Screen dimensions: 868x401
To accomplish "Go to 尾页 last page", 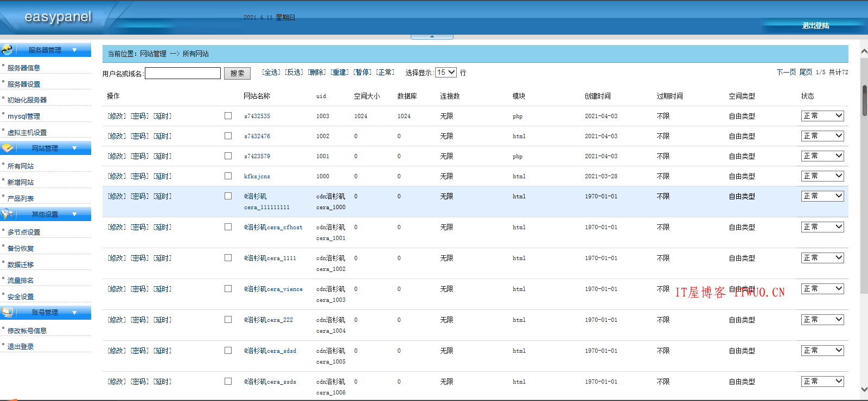I will pyautogui.click(x=806, y=72).
